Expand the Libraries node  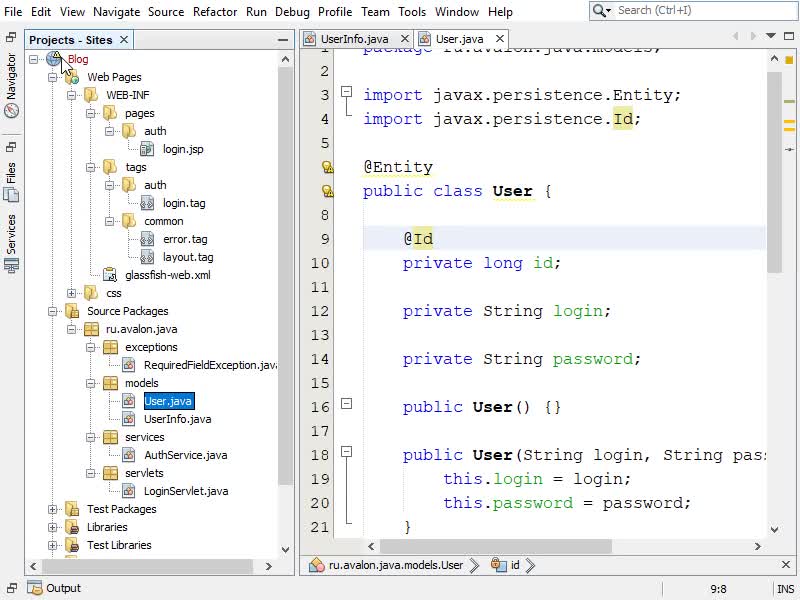tap(53, 527)
